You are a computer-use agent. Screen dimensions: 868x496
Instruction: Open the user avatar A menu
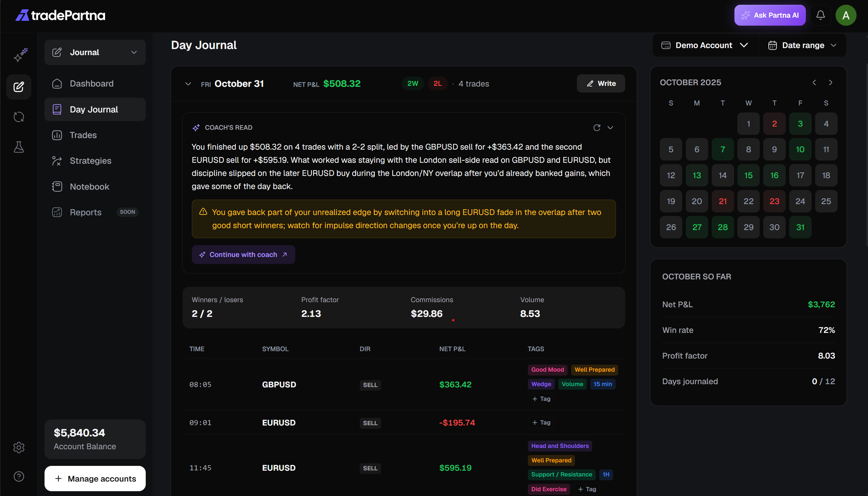coord(846,15)
